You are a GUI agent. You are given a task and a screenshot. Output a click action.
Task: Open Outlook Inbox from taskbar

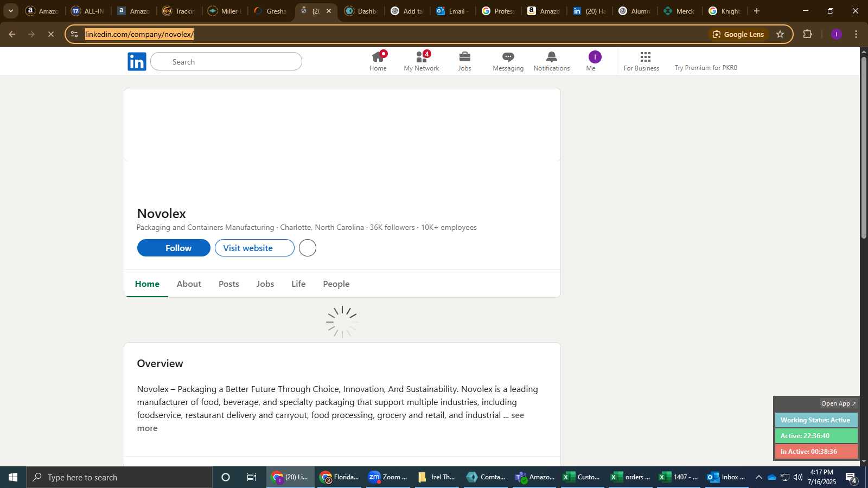point(726,477)
